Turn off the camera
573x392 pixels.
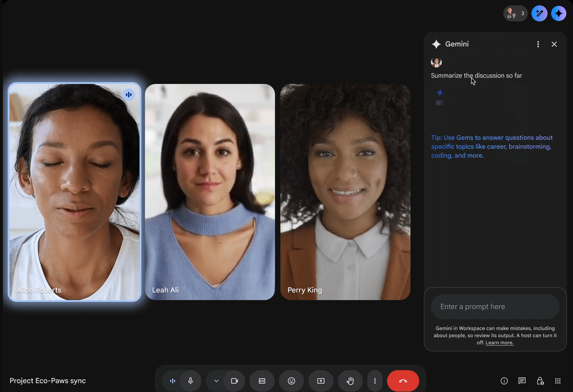[234, 381]
